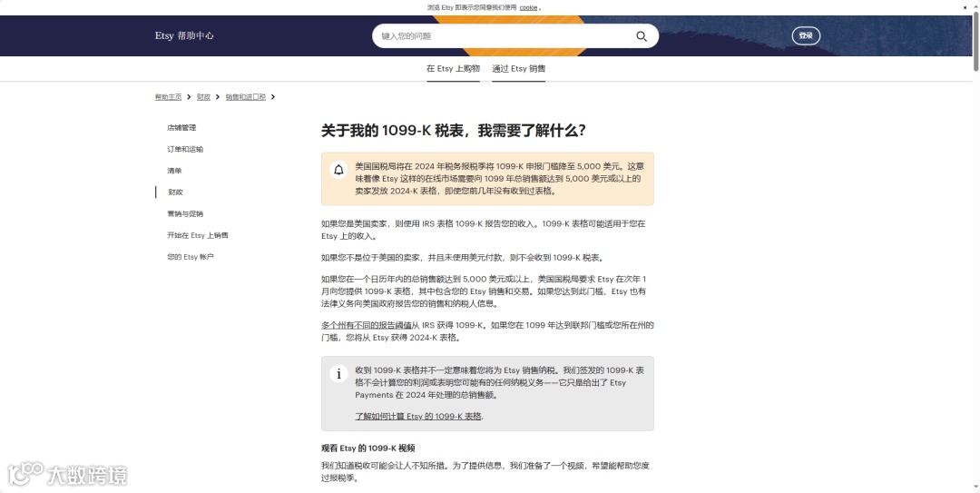This screenshot has width=980, height=493.
Task: Select 财政 in the sidebar
Action: pyautogui.click(x=176, y=192)
